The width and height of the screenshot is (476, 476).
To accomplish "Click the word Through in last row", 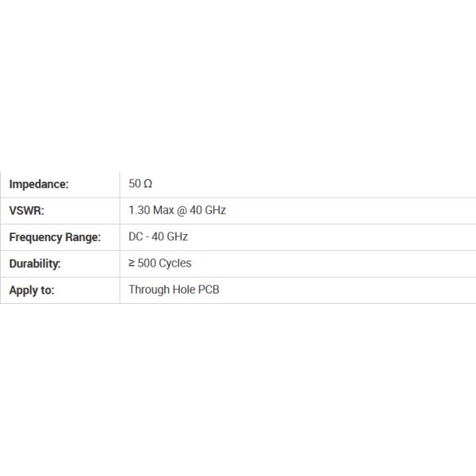I will pos(149,290).
